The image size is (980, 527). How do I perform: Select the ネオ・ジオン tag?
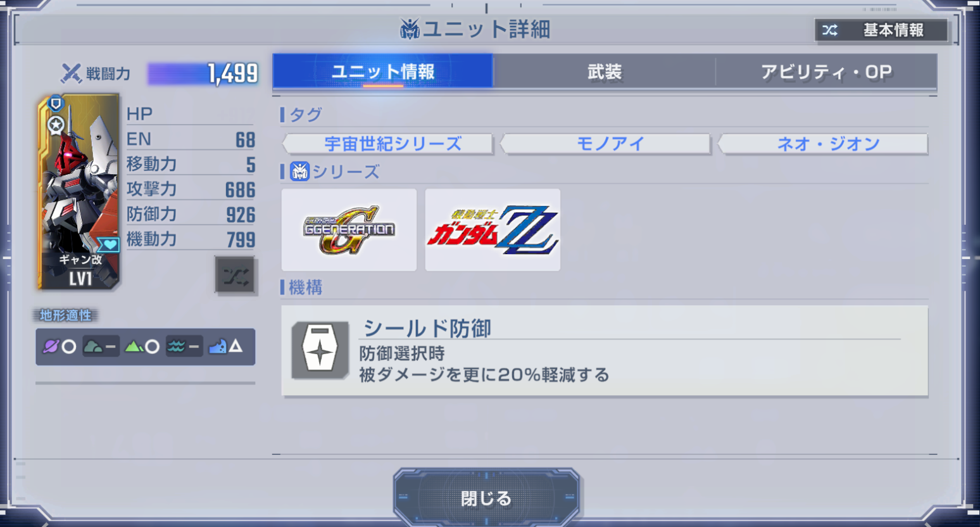[828, 144]
